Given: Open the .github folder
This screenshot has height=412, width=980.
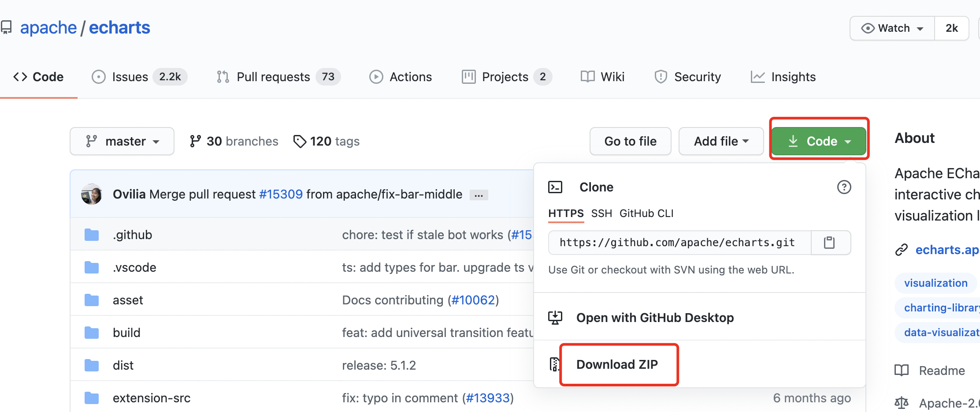Looking at the screenshot, I should (132, 235).
